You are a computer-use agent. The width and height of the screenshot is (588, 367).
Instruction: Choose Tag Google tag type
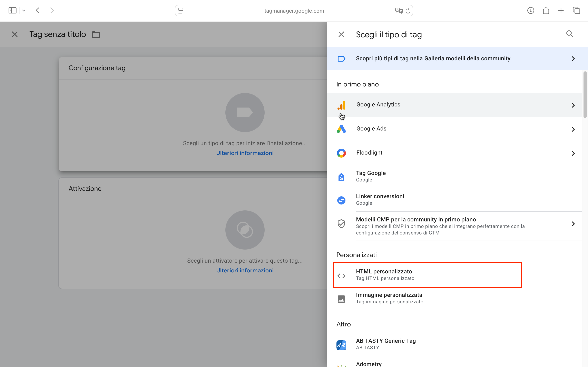click(x=371, y=176)
